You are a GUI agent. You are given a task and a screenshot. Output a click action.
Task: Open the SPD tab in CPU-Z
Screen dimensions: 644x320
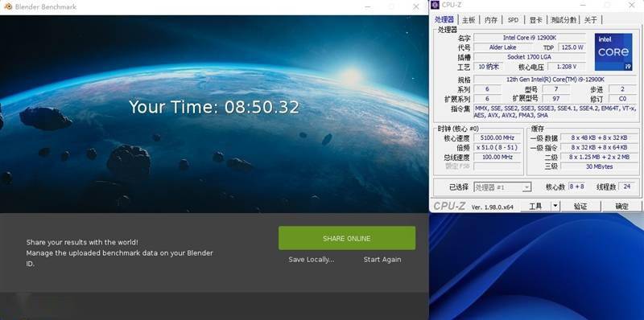point(513,19)
